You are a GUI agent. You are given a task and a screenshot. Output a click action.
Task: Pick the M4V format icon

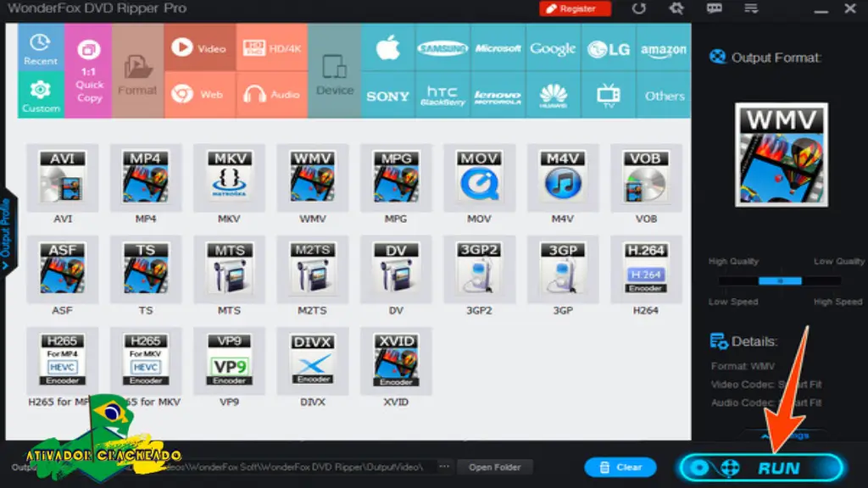tap(563, 178)
